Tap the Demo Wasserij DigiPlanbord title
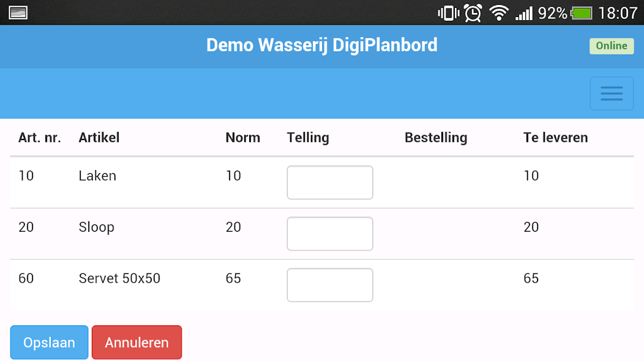This screenshot has height=362, width=644. point(322,45)
